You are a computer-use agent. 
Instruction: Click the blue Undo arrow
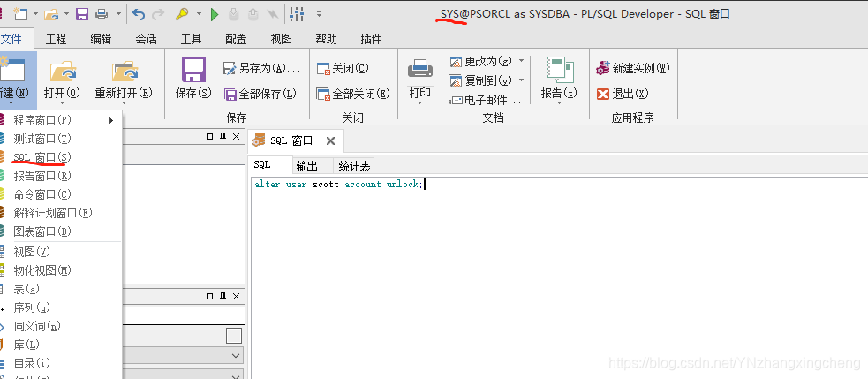click(x=139, y=15)
